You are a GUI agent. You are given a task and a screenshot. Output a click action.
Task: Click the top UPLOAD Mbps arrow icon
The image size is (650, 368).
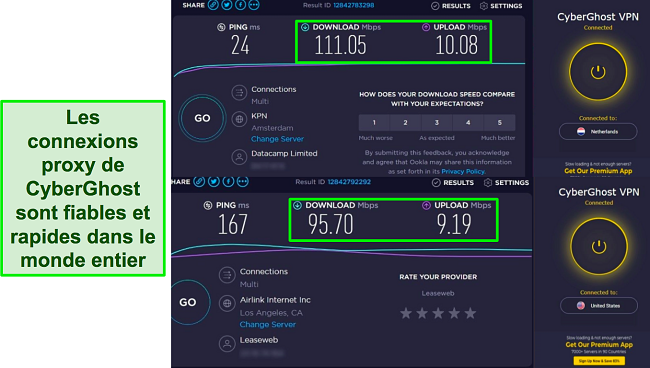point(426,27)
